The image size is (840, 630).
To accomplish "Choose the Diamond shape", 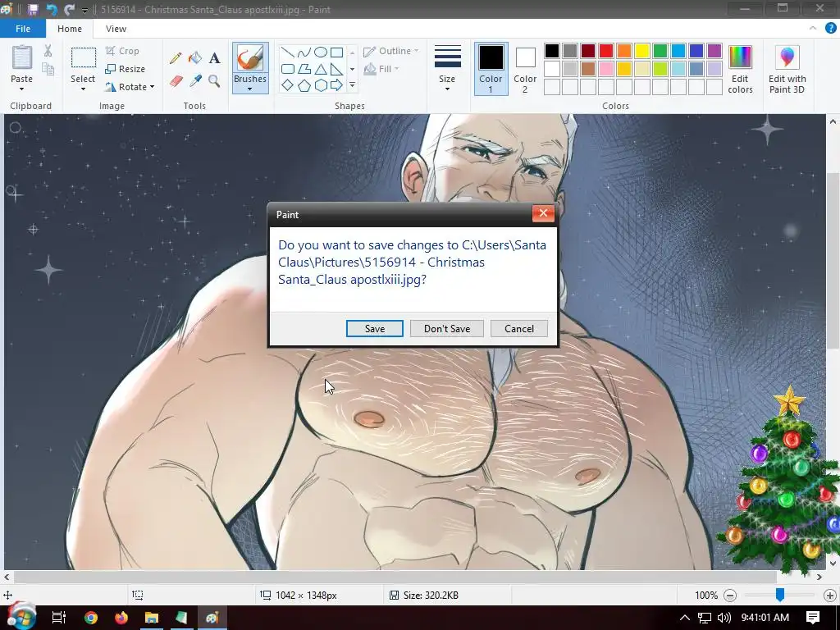I will [288, 85].
